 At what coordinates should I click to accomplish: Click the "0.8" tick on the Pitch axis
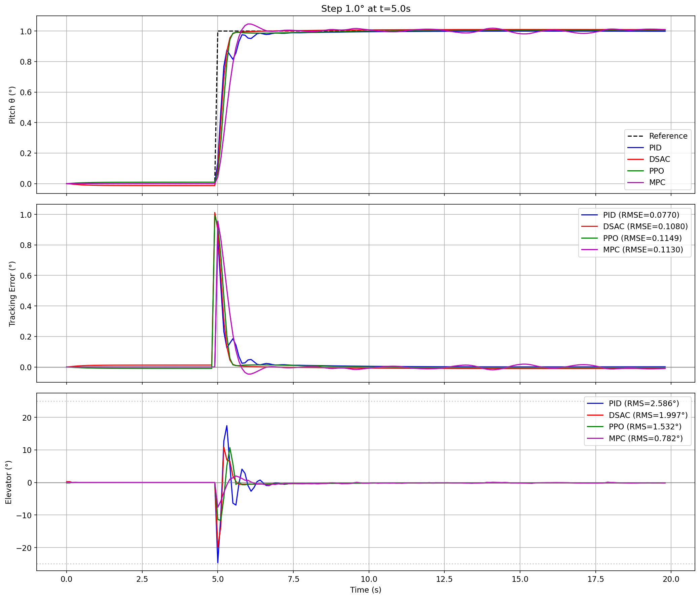tap(26, 62)
